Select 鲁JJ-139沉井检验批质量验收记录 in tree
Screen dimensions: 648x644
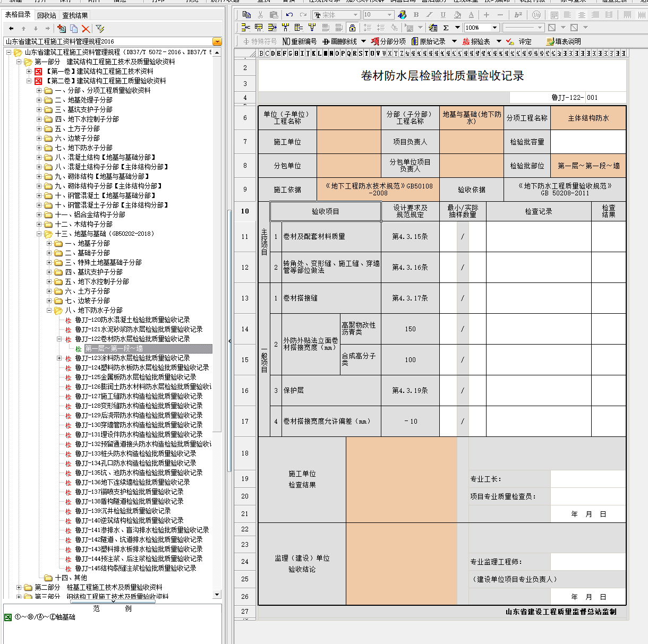(x=123, y=511)
